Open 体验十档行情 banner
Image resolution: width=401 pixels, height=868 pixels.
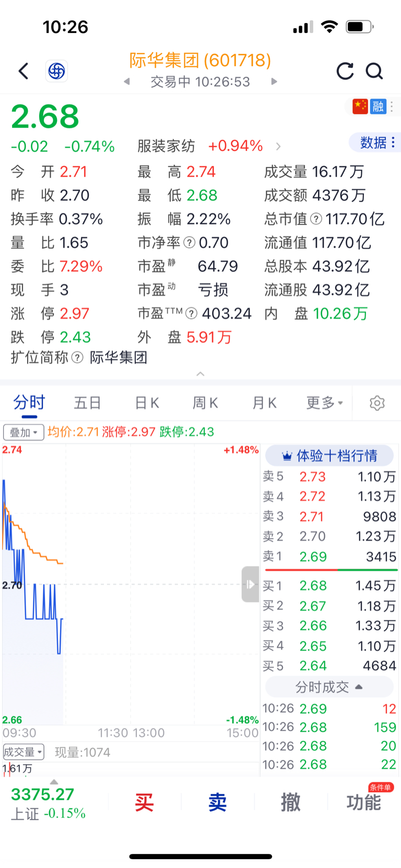(329, 456)
